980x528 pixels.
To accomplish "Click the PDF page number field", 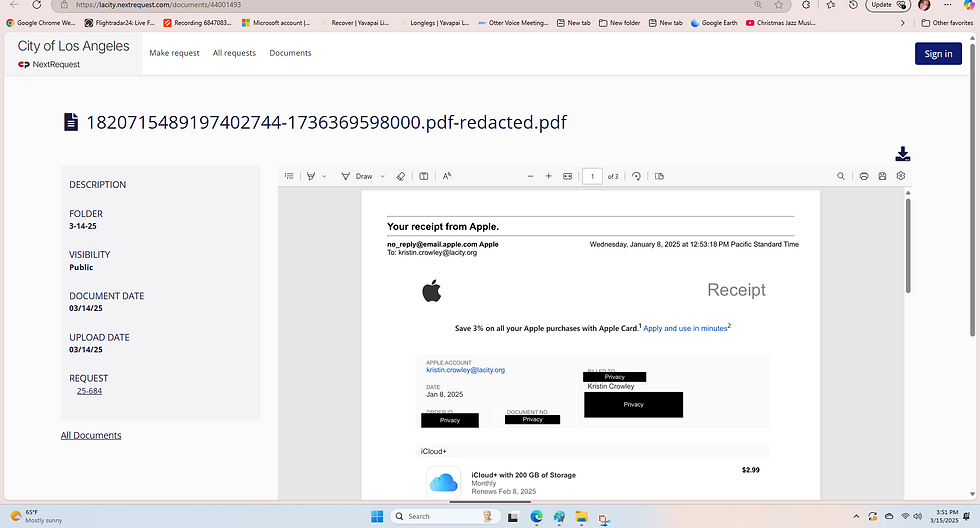I will 592,176.
